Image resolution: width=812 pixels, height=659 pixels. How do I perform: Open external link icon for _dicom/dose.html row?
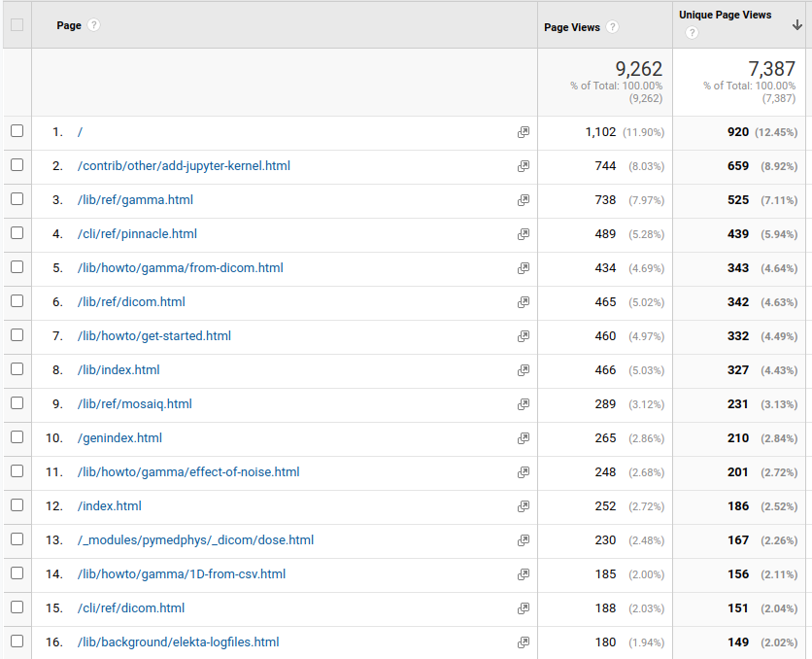tap(524, 540)
